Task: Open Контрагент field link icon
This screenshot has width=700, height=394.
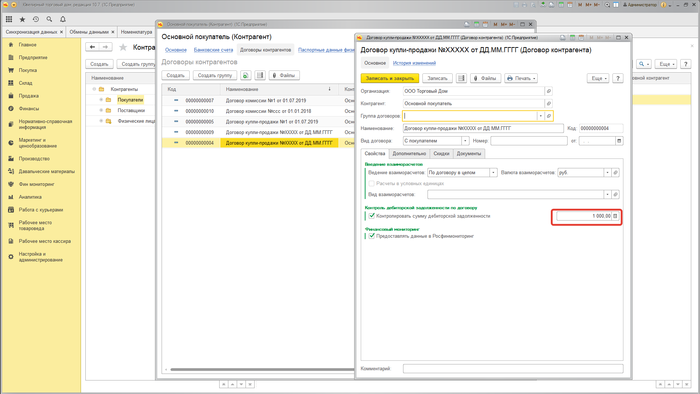Action: [549, 104]
